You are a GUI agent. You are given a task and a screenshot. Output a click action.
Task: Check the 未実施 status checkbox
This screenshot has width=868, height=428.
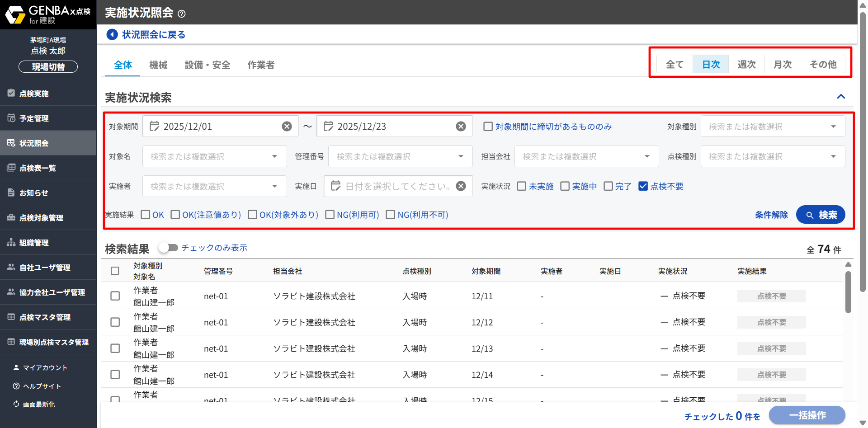pyautogui.click(x=522, y=186)
